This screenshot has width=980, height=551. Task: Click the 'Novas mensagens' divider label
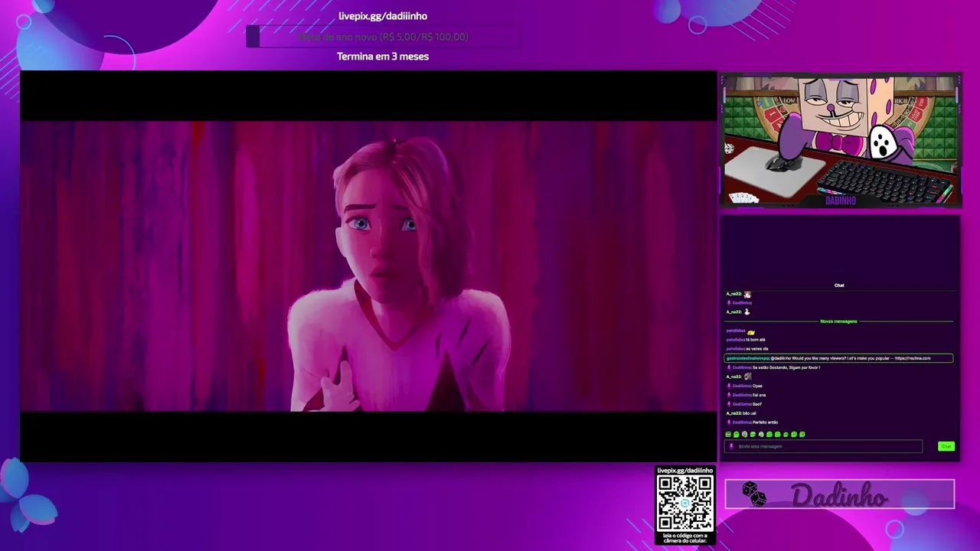coord(838,321)
